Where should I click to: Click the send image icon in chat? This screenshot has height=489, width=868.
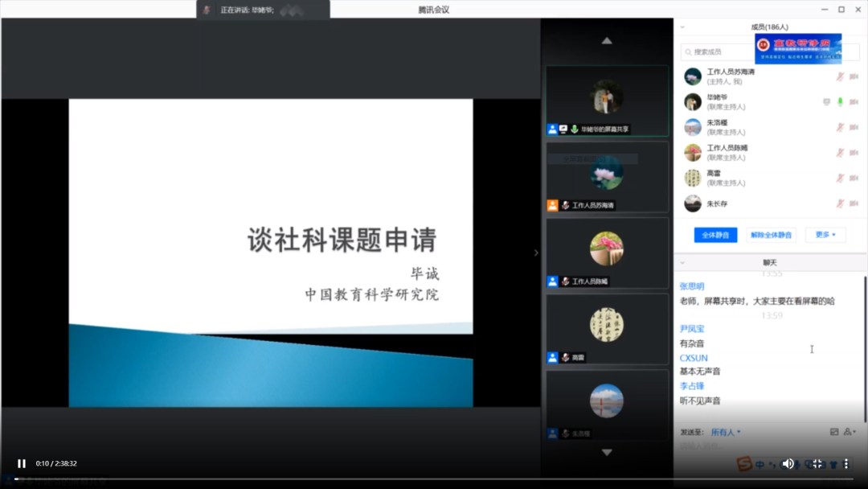pyautogui.click(x=834, y=431)
